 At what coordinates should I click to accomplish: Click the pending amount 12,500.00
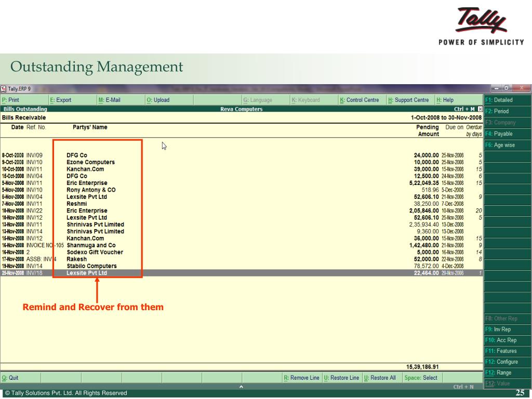pyautogui.click(x=426, y=176)
